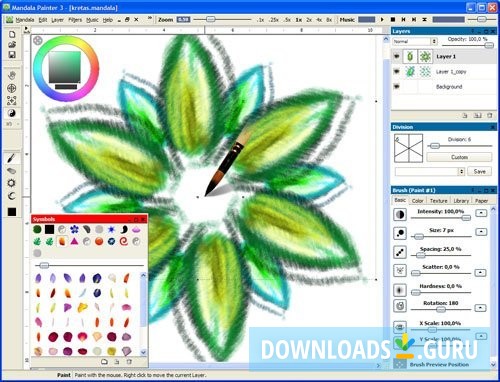Click the crescent-shaped tool in the left toolbar

(11, 196)
